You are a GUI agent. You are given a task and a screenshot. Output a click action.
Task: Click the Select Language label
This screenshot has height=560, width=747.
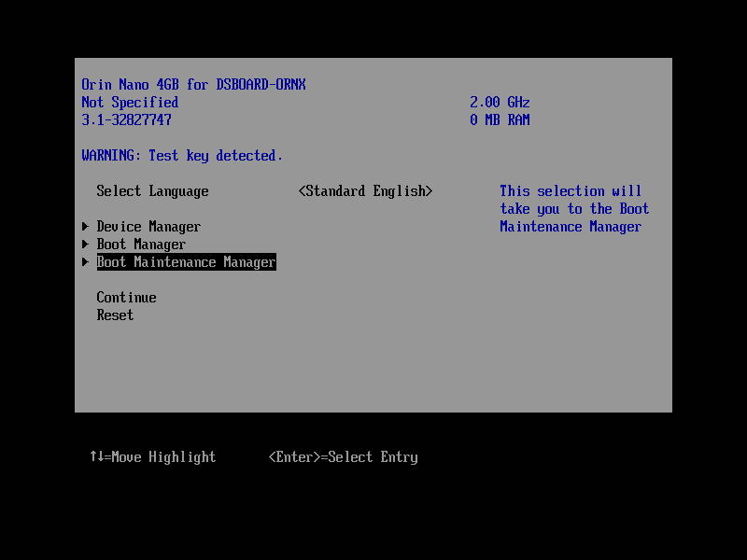point(152,190)
